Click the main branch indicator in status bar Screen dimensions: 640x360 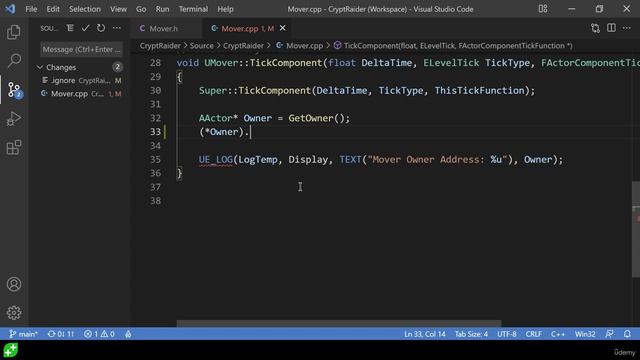pyautogui.click(x=23, y=334)
